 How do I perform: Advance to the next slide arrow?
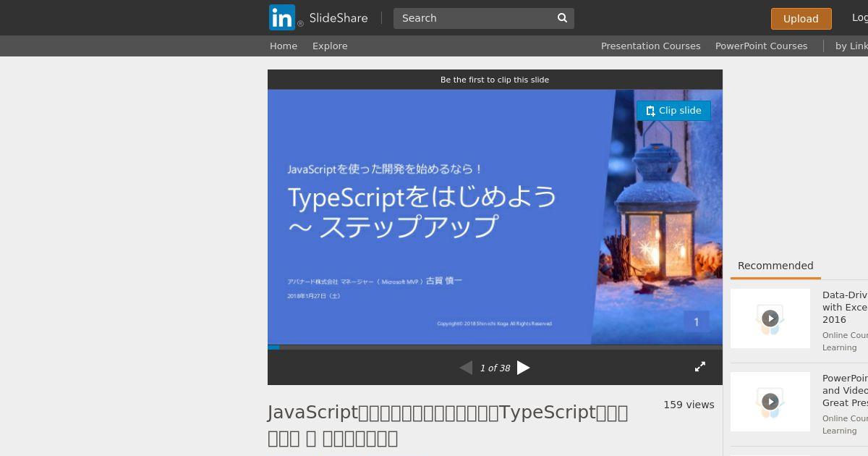(x=524, y=368)
